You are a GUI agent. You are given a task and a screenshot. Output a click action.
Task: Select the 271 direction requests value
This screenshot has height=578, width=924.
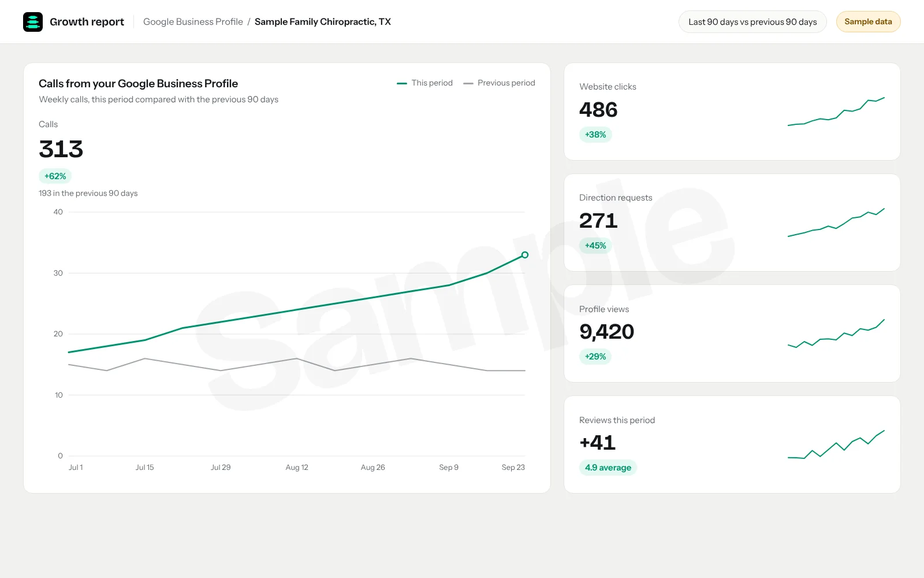598,221
